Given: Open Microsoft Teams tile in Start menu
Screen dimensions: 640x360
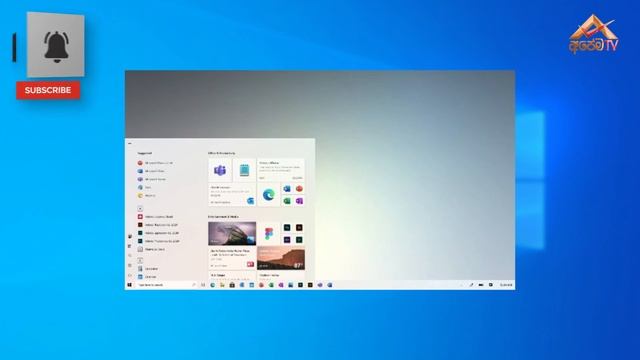Looking at the screenshot, I should pos(220,170).
